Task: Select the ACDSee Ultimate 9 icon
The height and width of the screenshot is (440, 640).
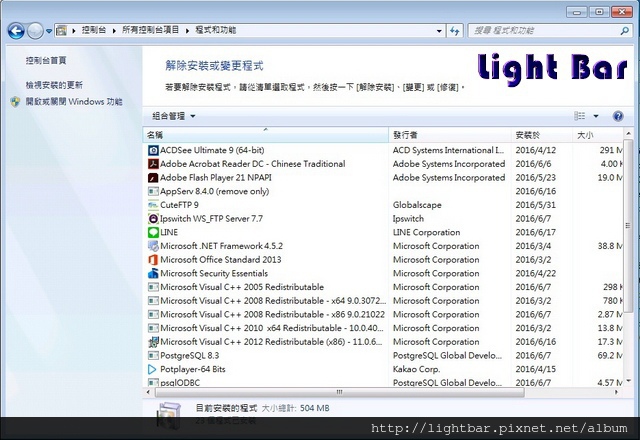Action: 153,150
